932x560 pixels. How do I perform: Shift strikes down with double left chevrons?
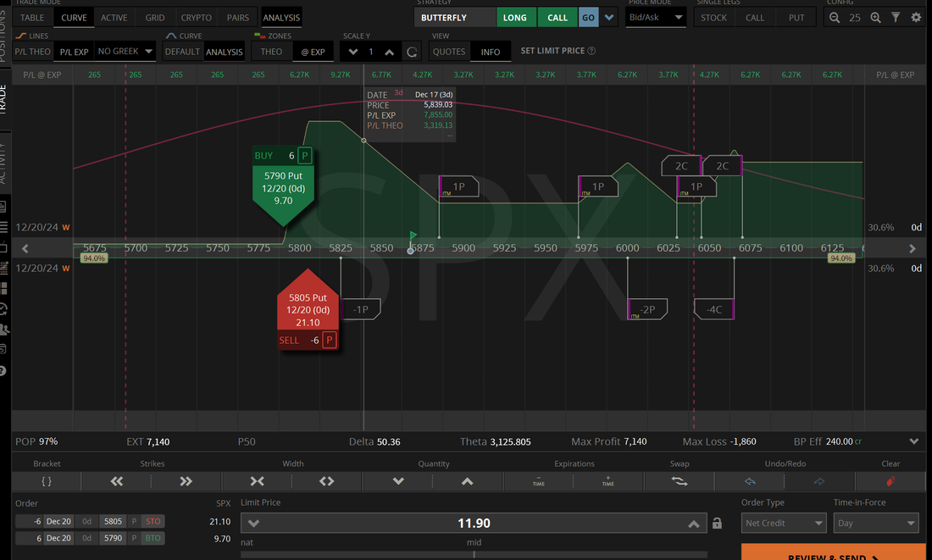tap(117, 481)
